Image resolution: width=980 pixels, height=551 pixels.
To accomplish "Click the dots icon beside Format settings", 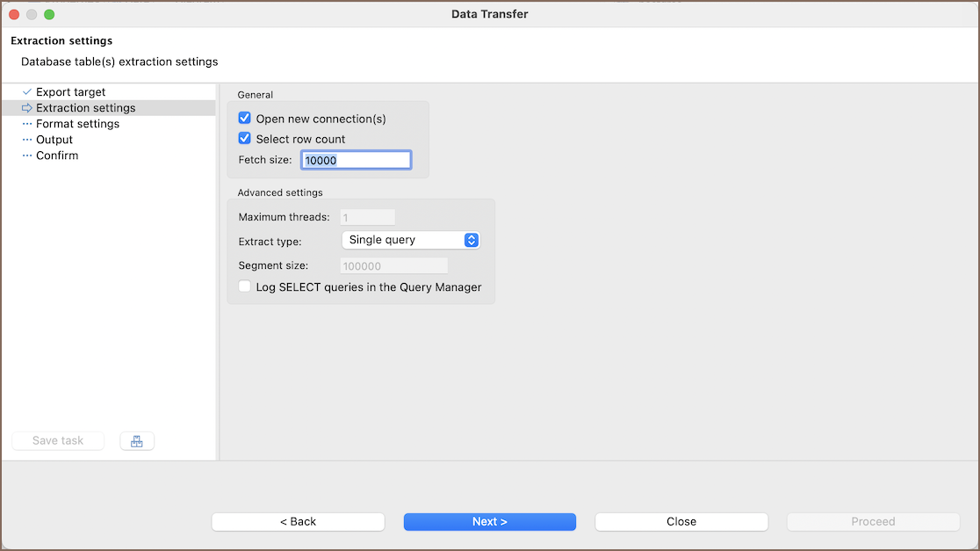I will [x=27, y=124].
